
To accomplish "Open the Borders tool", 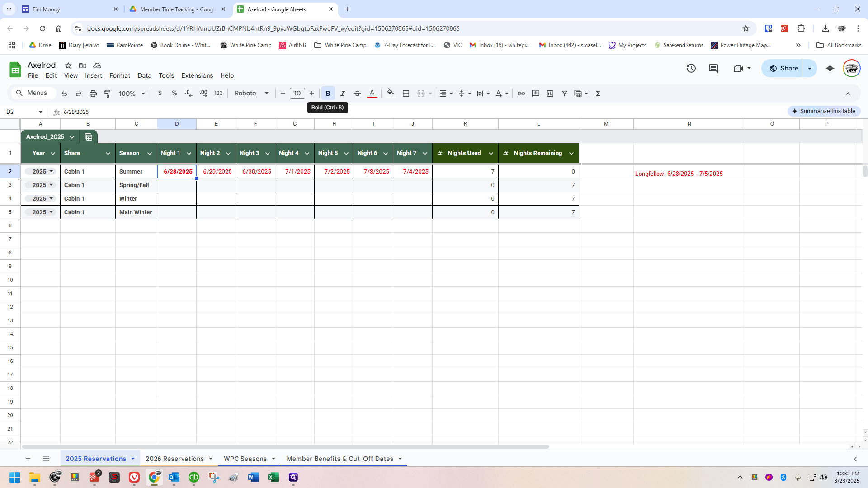I will pos(406,94).
